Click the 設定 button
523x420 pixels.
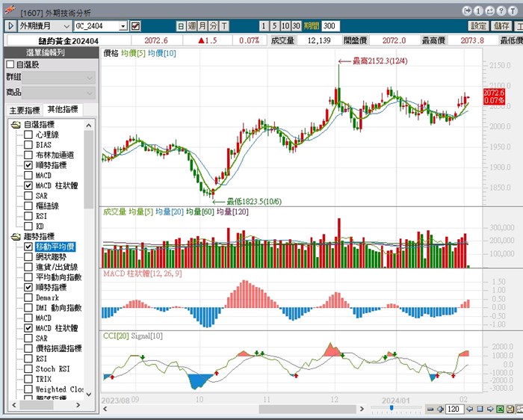tap(478, 25)
